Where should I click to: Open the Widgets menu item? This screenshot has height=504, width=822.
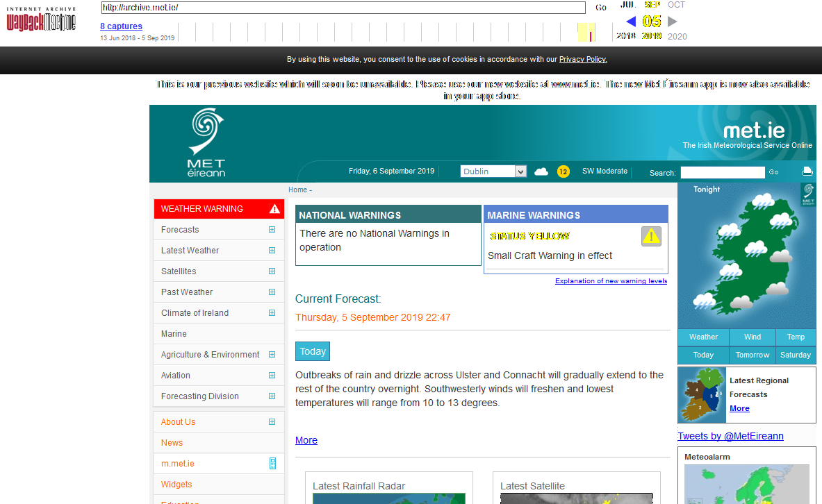(219, 484)
